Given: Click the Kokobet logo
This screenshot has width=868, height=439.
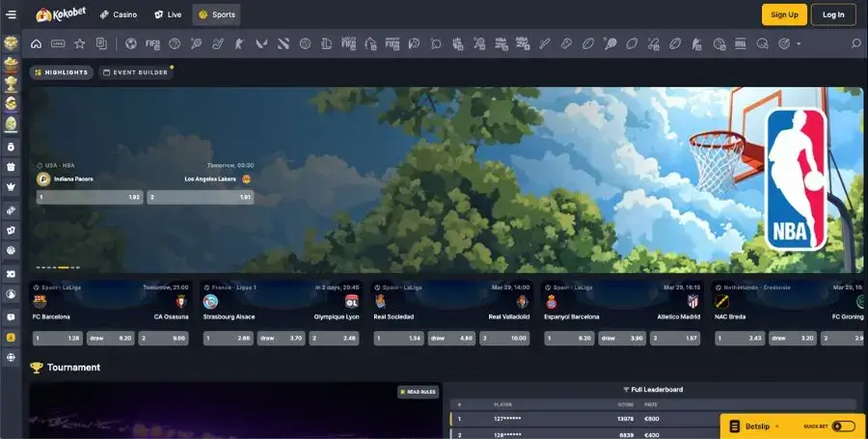Looking at the screenshot, I should [61, 14].
